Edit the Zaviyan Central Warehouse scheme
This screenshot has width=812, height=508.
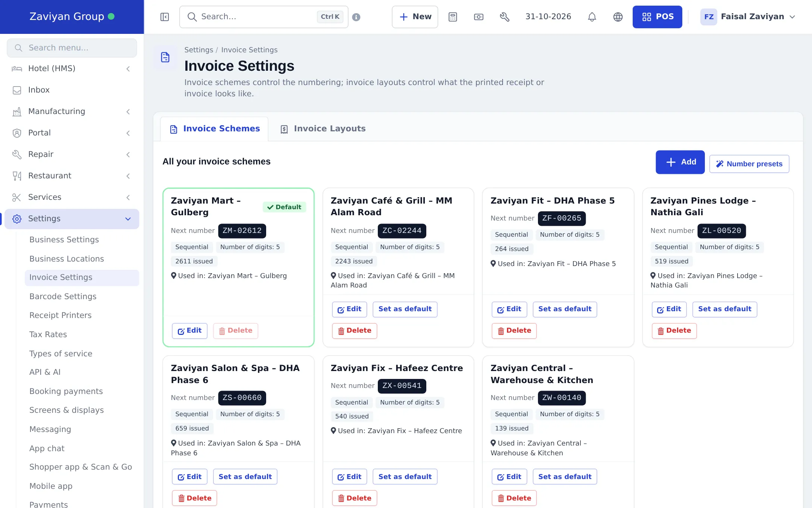[x=509, y=477]
